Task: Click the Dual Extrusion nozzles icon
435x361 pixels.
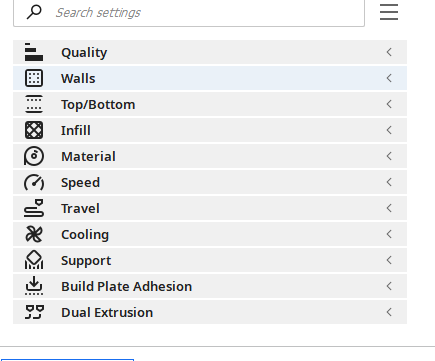Action: 34,312
